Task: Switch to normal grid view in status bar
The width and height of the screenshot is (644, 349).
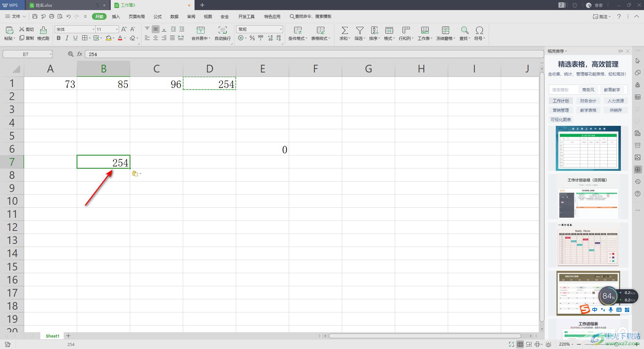Action: tap(520, 344)
